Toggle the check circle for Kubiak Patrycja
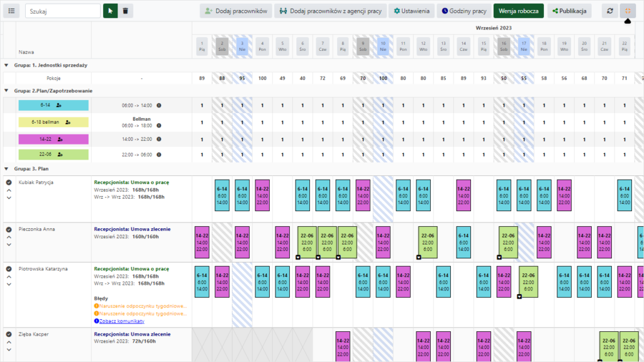Image resolution: width=644 pixels, height=362 pixels. click(x=9, y=183)
